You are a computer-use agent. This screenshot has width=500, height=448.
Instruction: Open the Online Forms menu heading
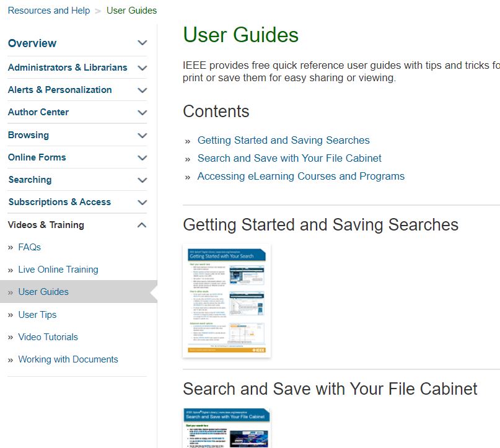point(37,157)
